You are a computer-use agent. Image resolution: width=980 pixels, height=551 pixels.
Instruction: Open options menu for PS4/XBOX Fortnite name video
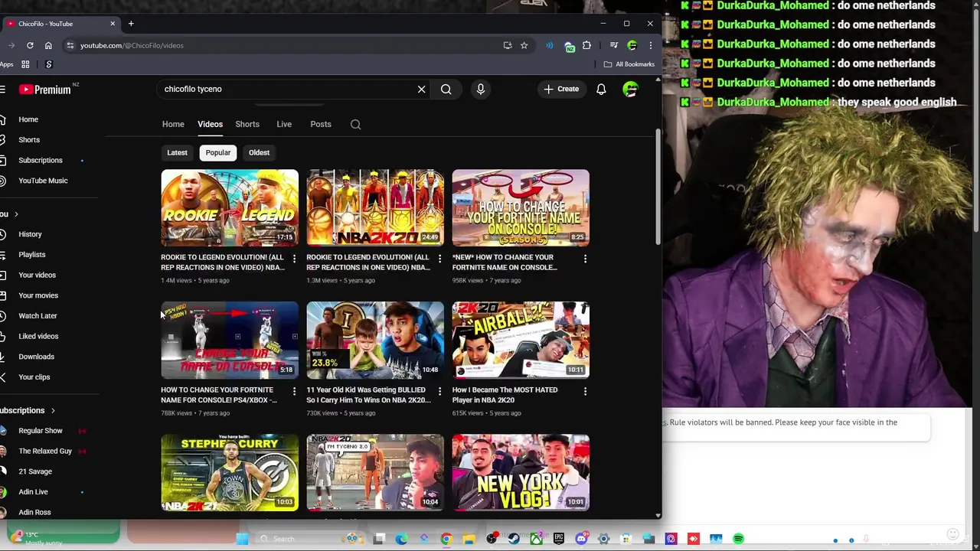click(294, 391)
